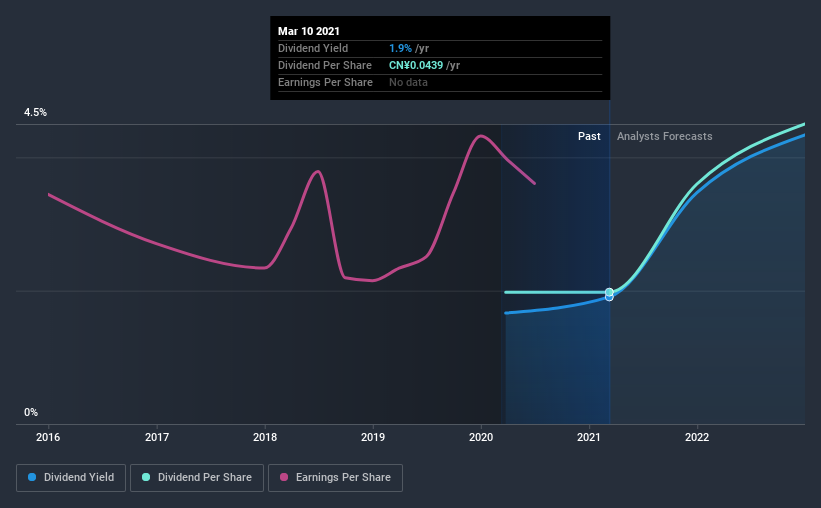Select the Analysts Forecasts label

tap(664, 136)
